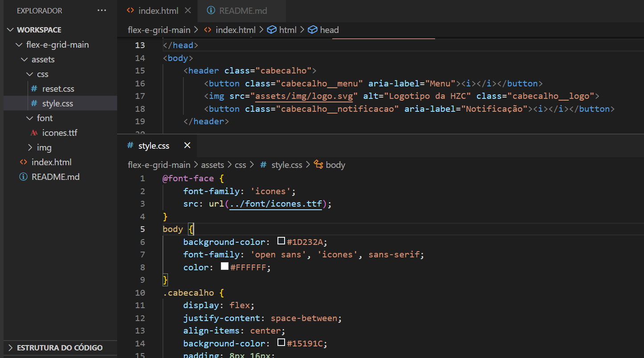The width and height of the screenshot is (644, 358).
Task: Click the header class="cabecalho" tag
Action: pyautogui.click(x=250, y=70)
